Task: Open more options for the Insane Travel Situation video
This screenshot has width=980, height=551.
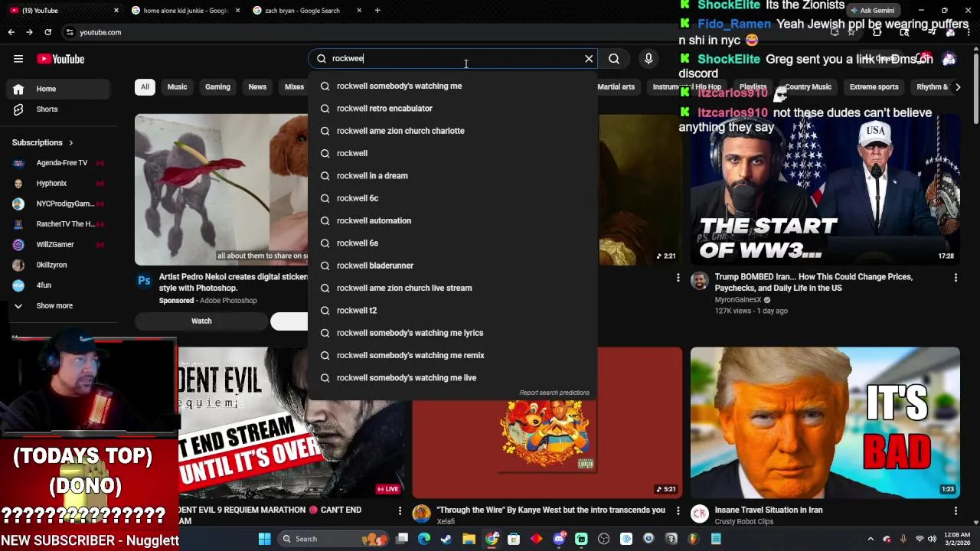Action: 955,510
